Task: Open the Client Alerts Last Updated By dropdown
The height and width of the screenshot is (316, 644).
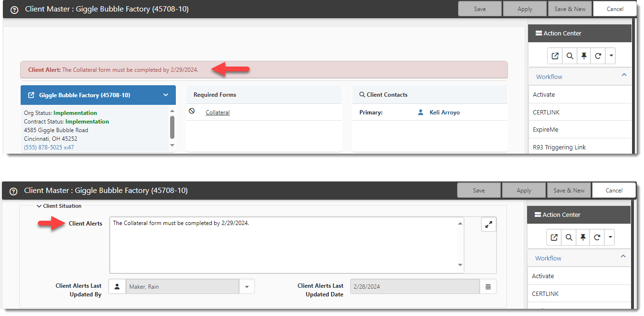Action: tap(247, 287)
